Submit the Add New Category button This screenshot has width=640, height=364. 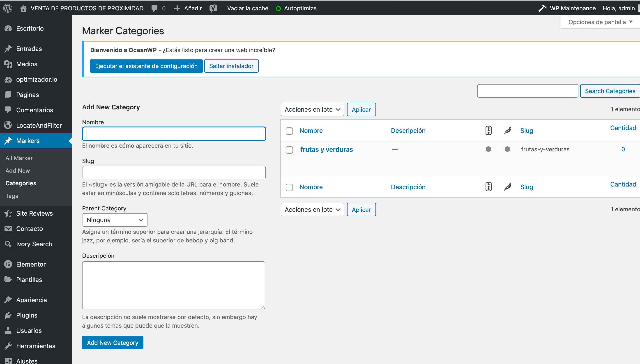click(x=113, y=343)
